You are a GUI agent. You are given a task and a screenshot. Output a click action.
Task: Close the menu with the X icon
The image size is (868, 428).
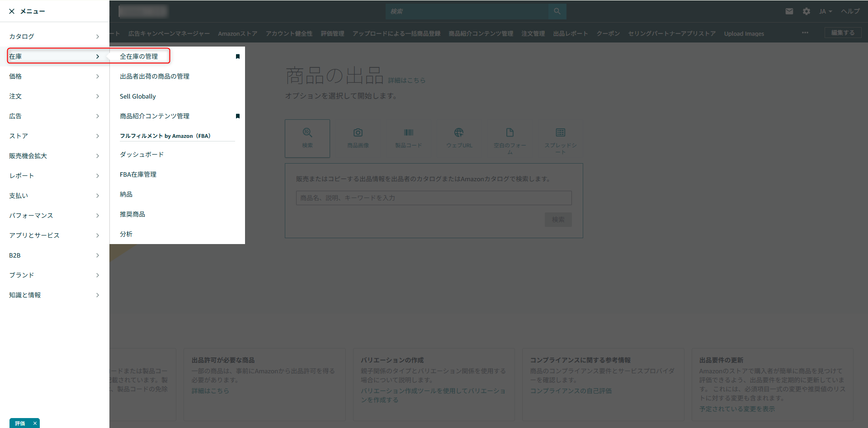pyautogui.click(x=12, y=11)
